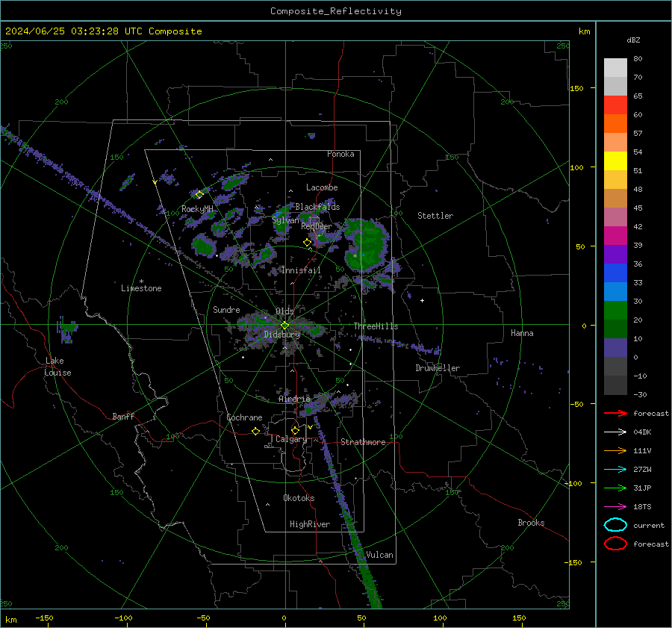Select the orange 111V arrow legend entry
The width and height of the screenshot is (672, 628).
pyautogui.click(x=615, y=450)
